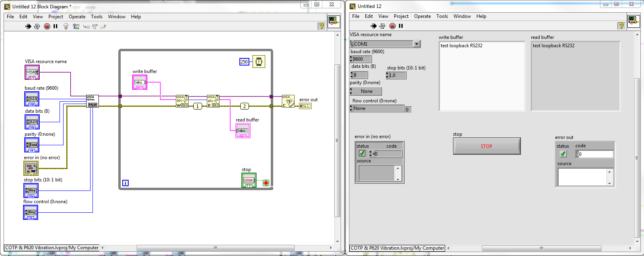The image size is (644, 256).
Task: Open Tools menu in front panel window
Action: tap(442, 16)
